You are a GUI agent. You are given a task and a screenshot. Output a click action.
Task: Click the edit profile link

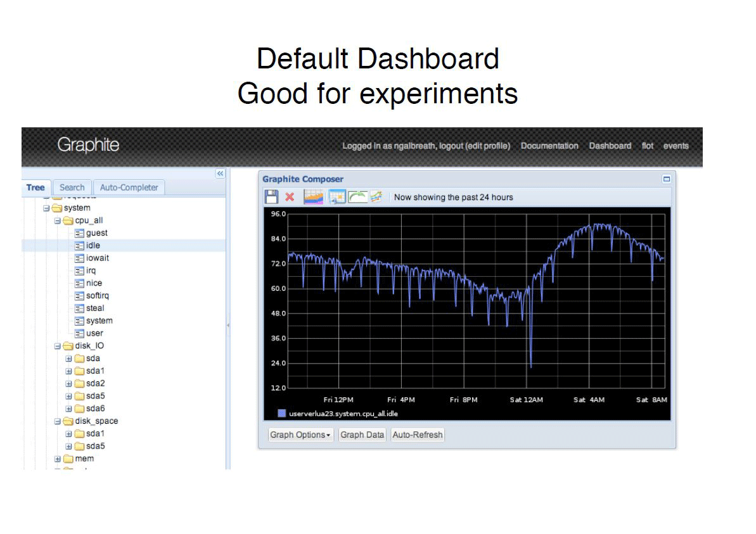click(x=487, y=146)
